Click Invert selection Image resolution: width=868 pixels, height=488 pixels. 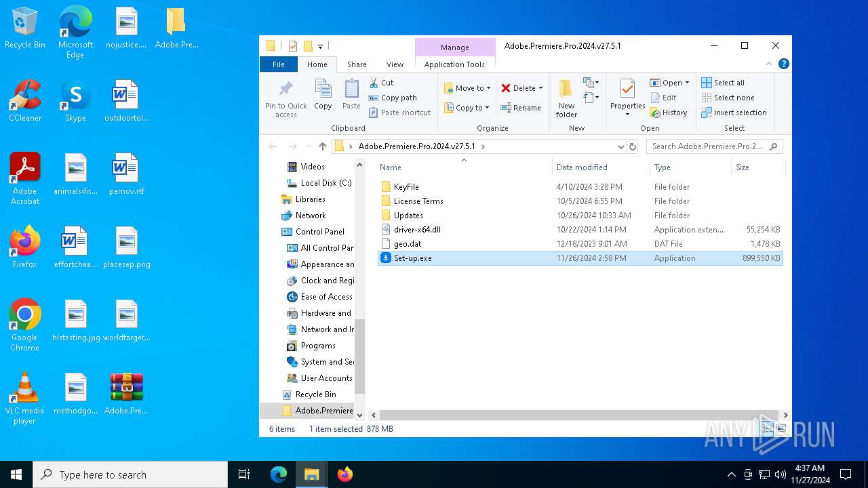734,113
